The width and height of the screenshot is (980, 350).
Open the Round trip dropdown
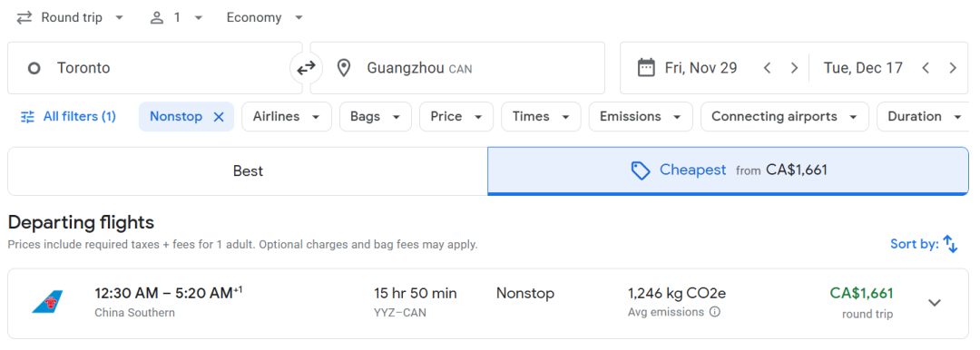(70, 17)
